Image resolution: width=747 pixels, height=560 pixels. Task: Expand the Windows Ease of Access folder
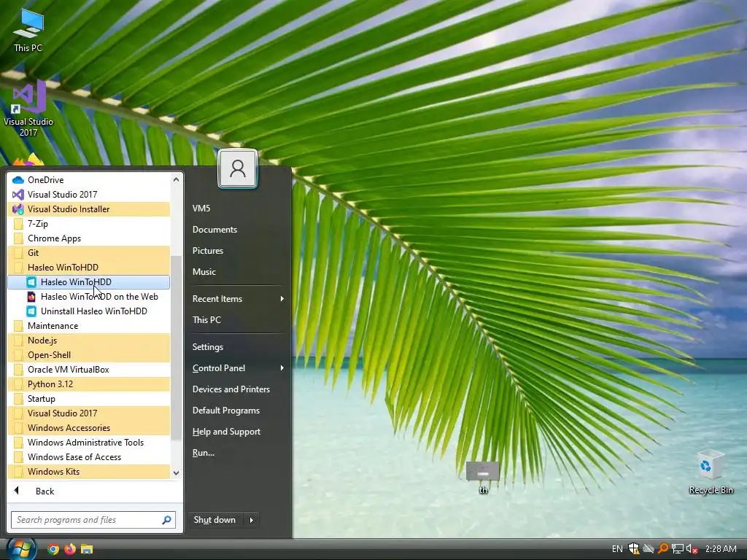click(x=88, y=457)
